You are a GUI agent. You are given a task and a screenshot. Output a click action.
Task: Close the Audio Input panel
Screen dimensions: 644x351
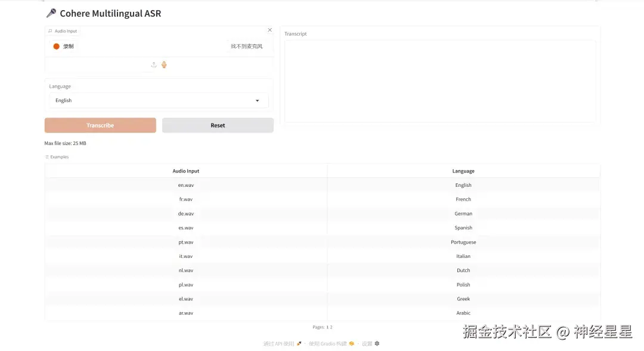270,30
